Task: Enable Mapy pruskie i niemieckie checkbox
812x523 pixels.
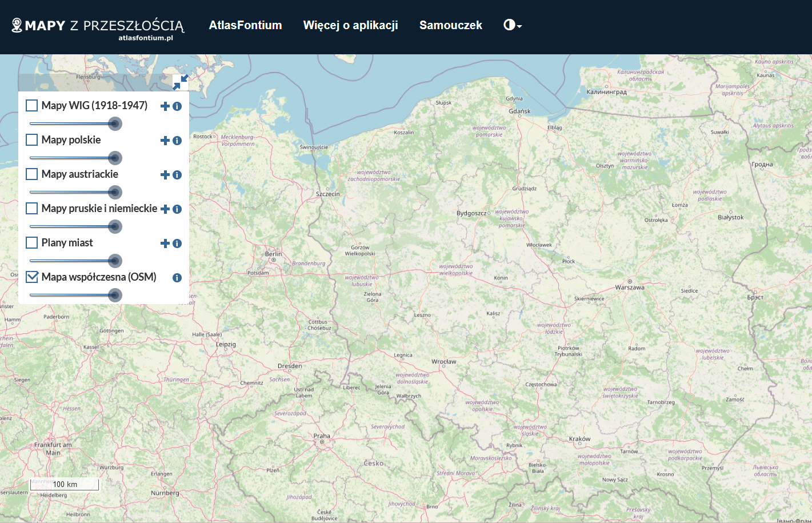Action: point(32,209)
